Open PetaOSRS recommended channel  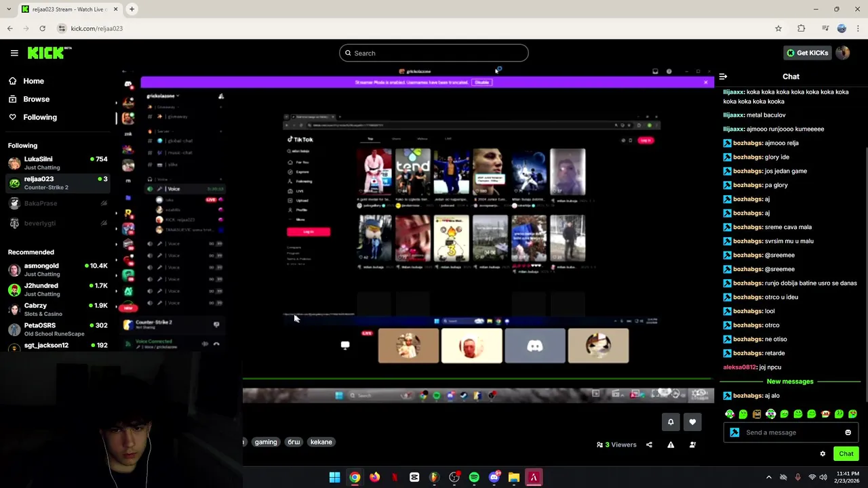[x=58, y=329]
